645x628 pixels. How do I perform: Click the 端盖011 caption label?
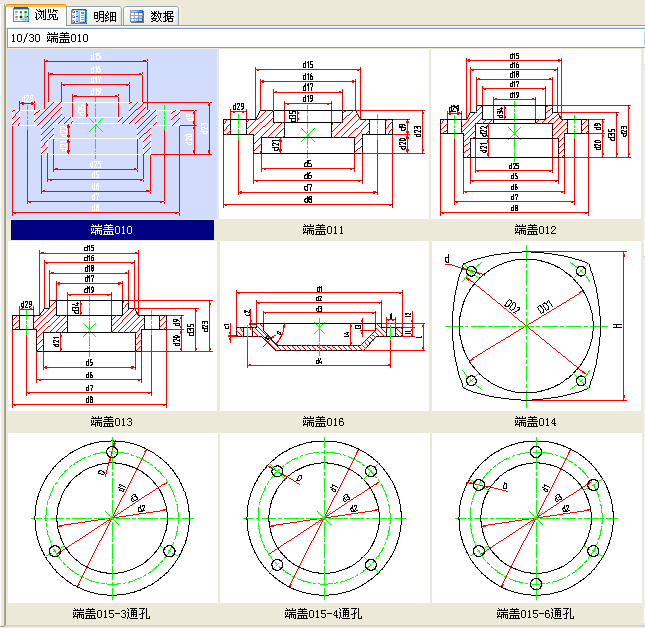tap(323, 230)
